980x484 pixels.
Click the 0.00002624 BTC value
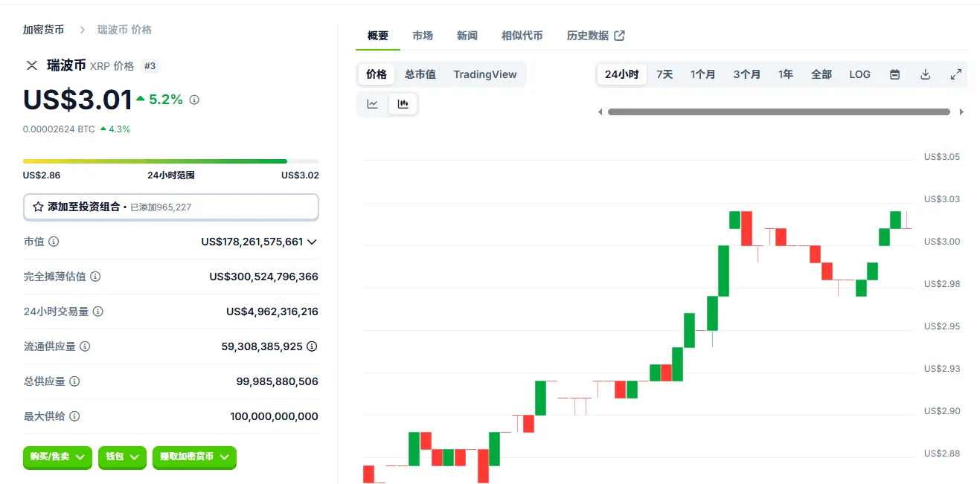point(59,129)
